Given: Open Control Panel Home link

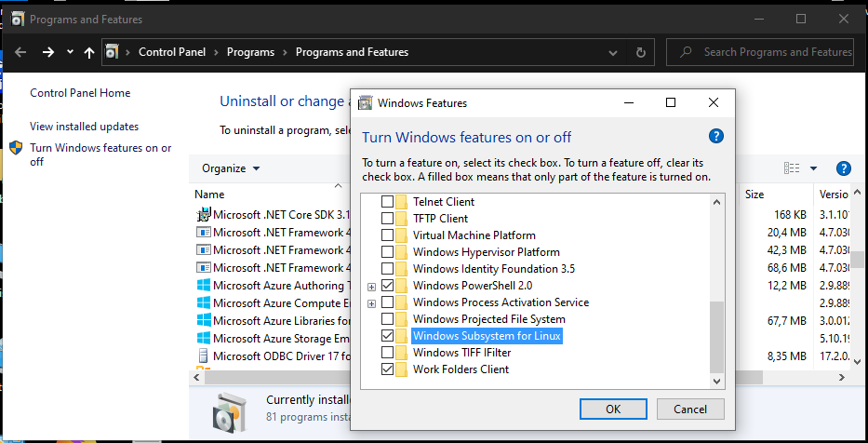Looking at the screenshot, I should (x=80, y=93).
